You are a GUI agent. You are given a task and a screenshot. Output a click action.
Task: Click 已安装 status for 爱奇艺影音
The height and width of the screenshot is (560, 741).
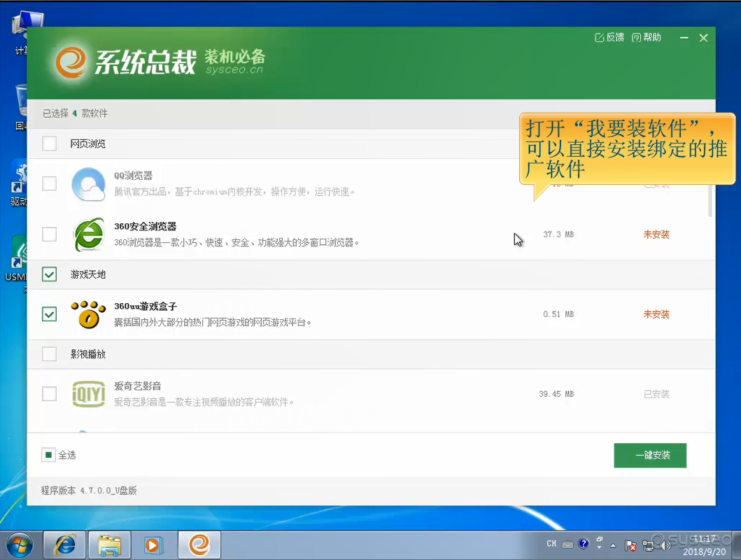coord(656,394)
